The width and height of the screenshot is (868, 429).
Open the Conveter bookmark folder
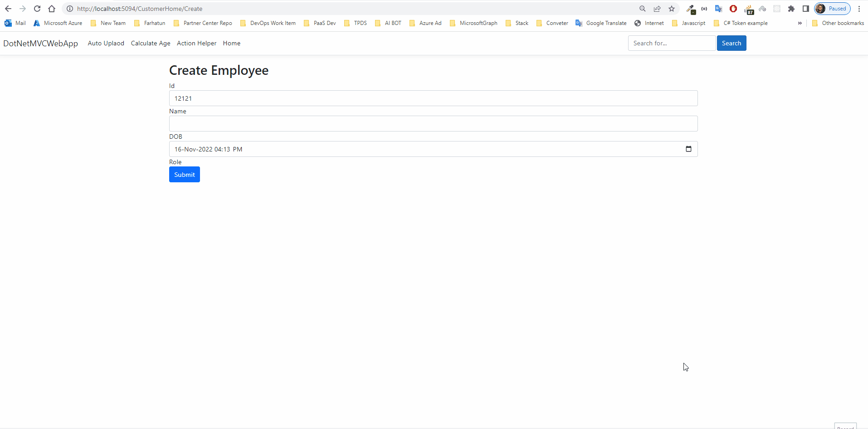552,23
